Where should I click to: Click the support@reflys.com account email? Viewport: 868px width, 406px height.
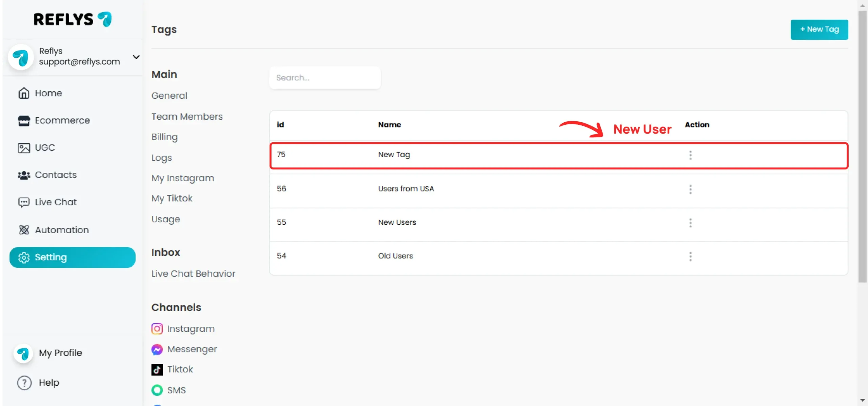(x=79, y=62)
